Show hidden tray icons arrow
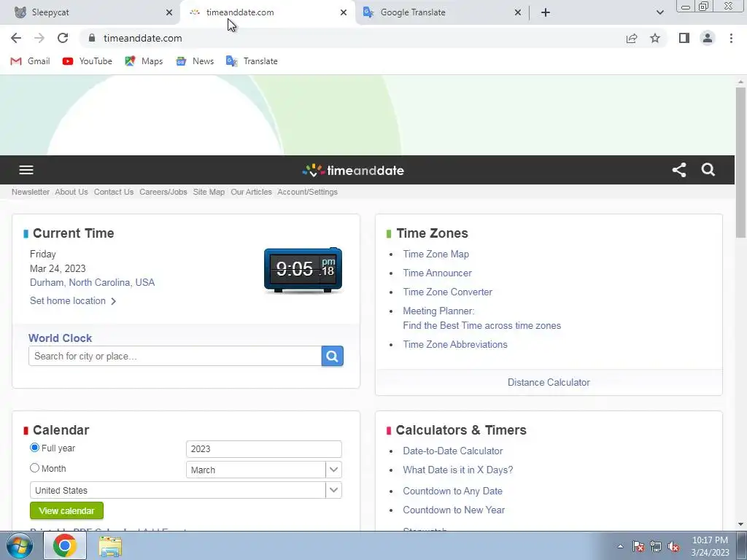The height and width of the screenshot is (560, 747). pos(620,546)
